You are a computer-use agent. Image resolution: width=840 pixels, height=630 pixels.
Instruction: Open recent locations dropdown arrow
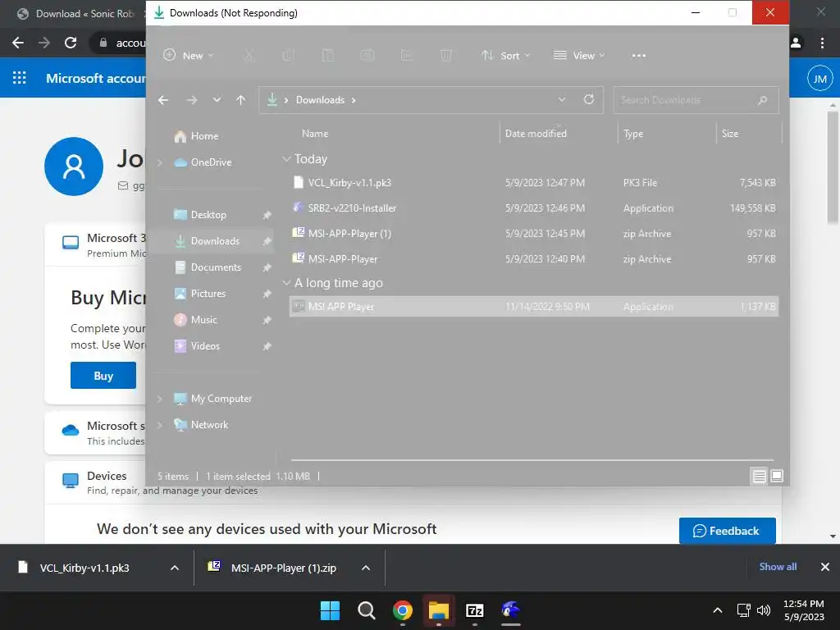pyautogui.click(x=217, y=100)
